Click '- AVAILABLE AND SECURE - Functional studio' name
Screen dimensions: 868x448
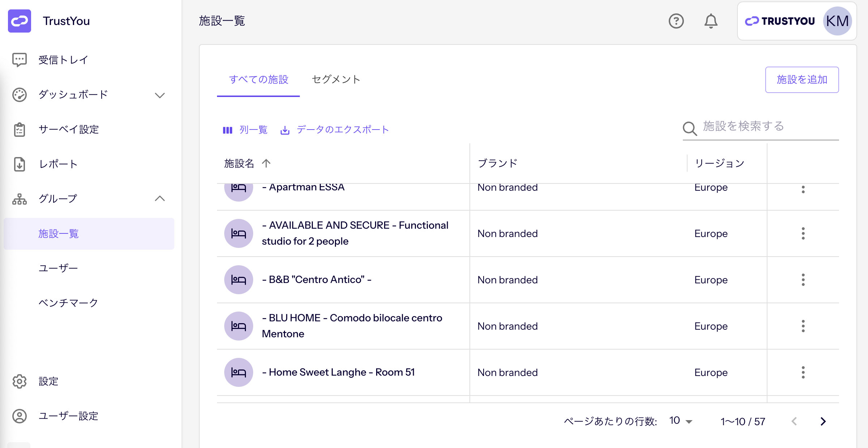355,233
